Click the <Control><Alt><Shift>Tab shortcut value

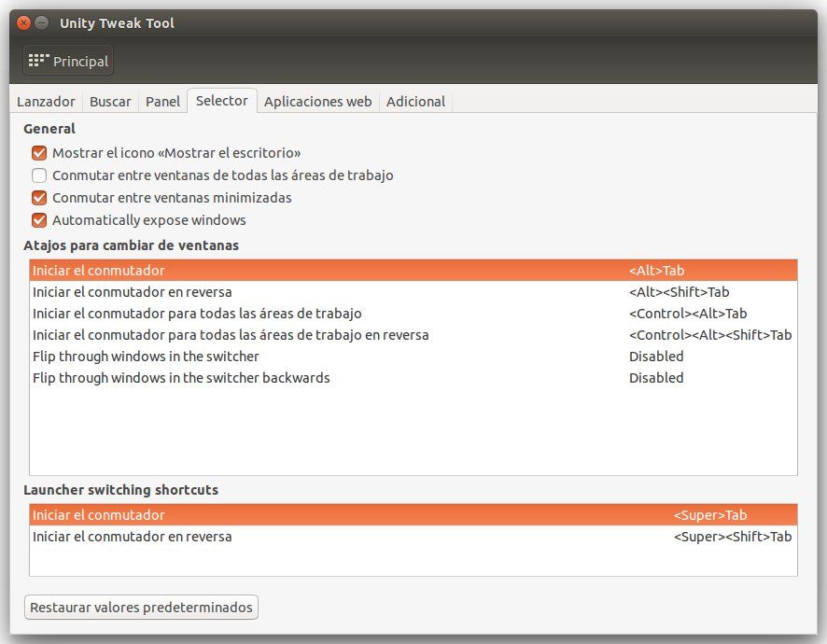(x=709, y=335)
